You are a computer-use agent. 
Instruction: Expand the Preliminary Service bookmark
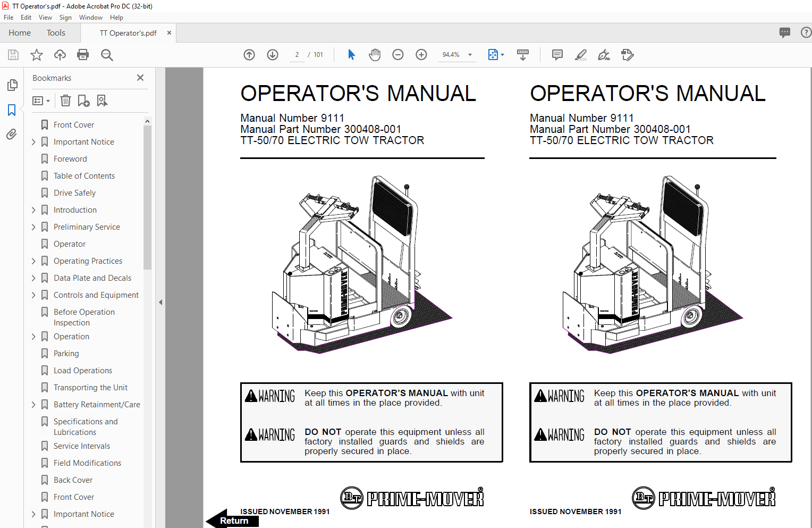pos(33,227)
